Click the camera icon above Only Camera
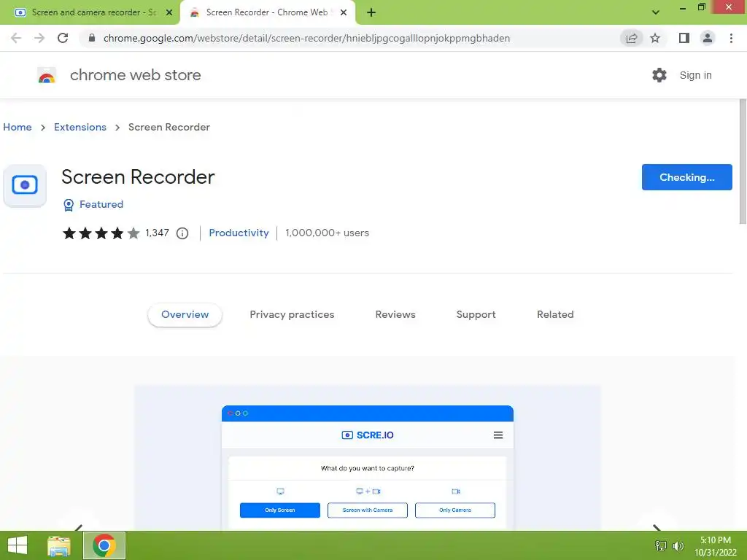Screen dimensions: 747x560 tap(456, 491)
